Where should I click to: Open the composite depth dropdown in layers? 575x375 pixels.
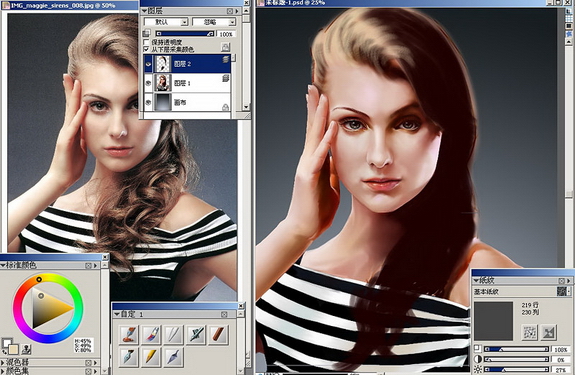214,22
